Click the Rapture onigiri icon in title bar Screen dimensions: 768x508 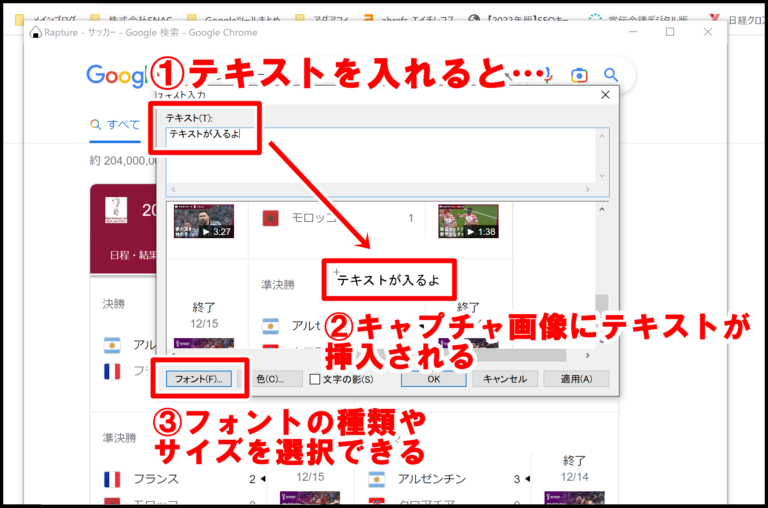click(35, 32)
